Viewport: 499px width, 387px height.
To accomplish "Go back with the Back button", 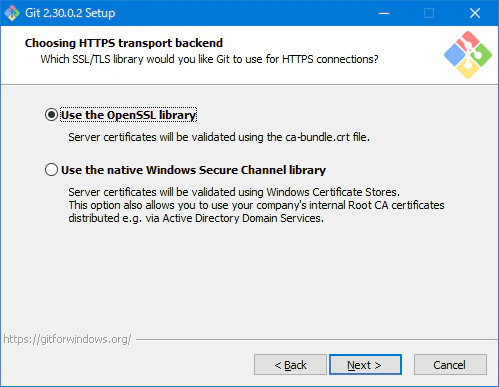I will pyautogui.click(x=290, y=365).
